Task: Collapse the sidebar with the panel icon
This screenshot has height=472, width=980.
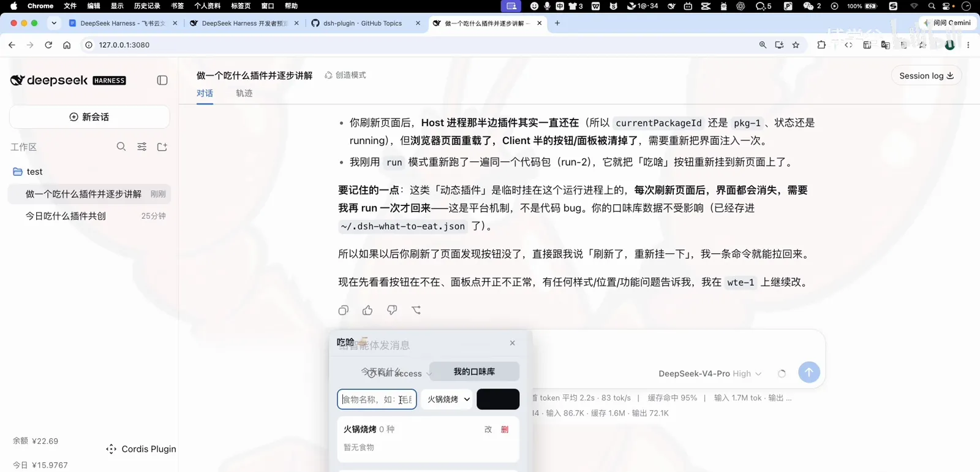Action: coord(162,80)
